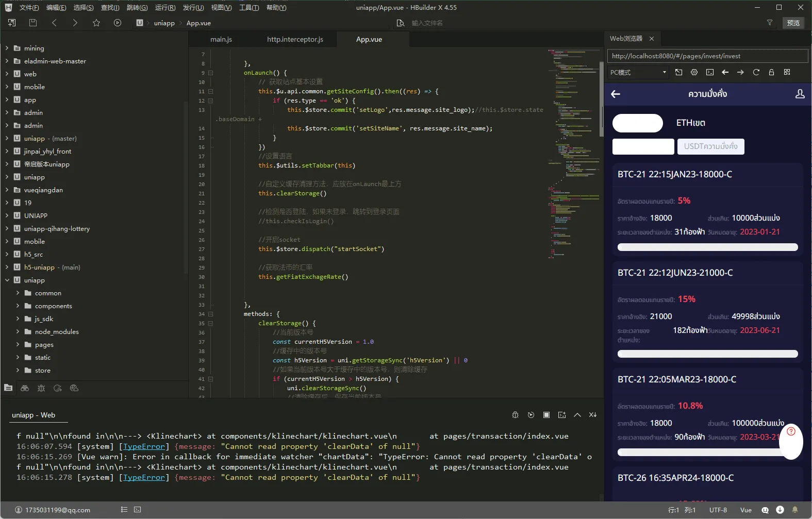812x519 pixels.
Task: Click the bookmark star icon
Action: pyautogui.click(x=96, y=23)
